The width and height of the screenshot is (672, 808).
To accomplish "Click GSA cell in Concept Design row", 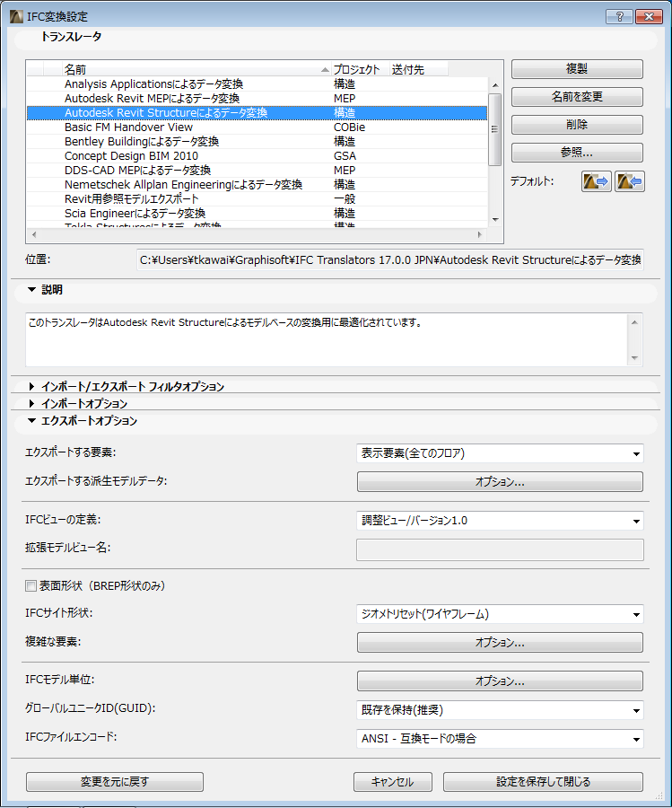I will pyautogui.click(x=345, y=156).
